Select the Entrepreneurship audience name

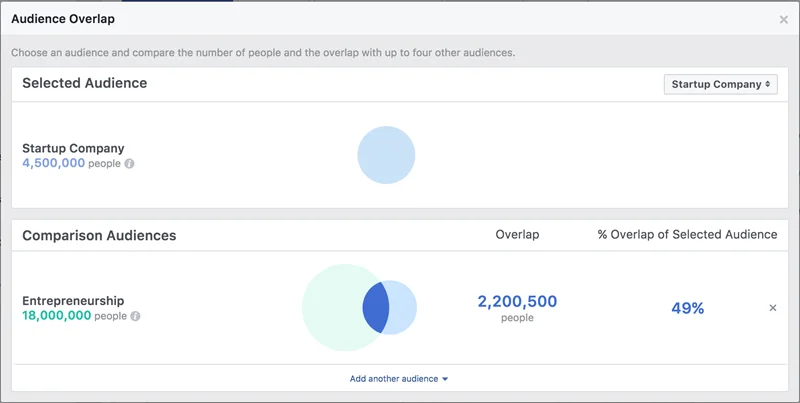click(x=73, y=300)
